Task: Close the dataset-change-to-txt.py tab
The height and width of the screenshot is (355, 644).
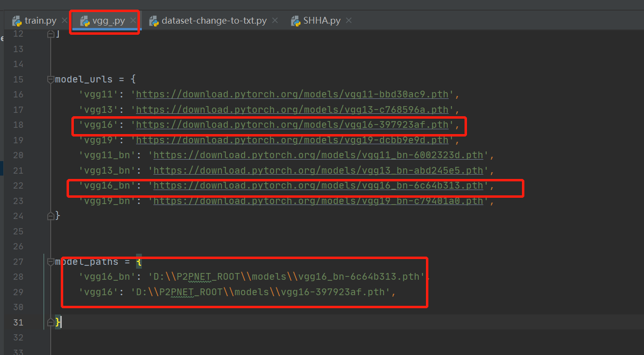Action: click(275, 21)
